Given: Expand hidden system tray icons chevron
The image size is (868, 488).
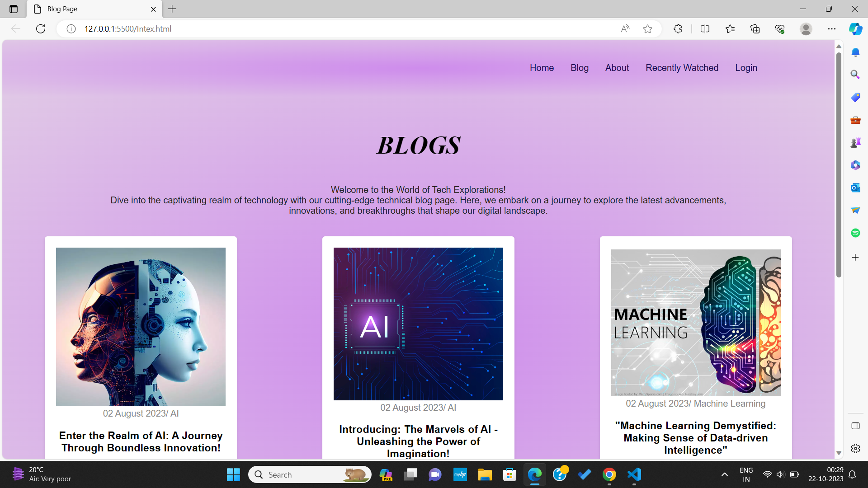Looking at the screenshot, I should (724, 474).
